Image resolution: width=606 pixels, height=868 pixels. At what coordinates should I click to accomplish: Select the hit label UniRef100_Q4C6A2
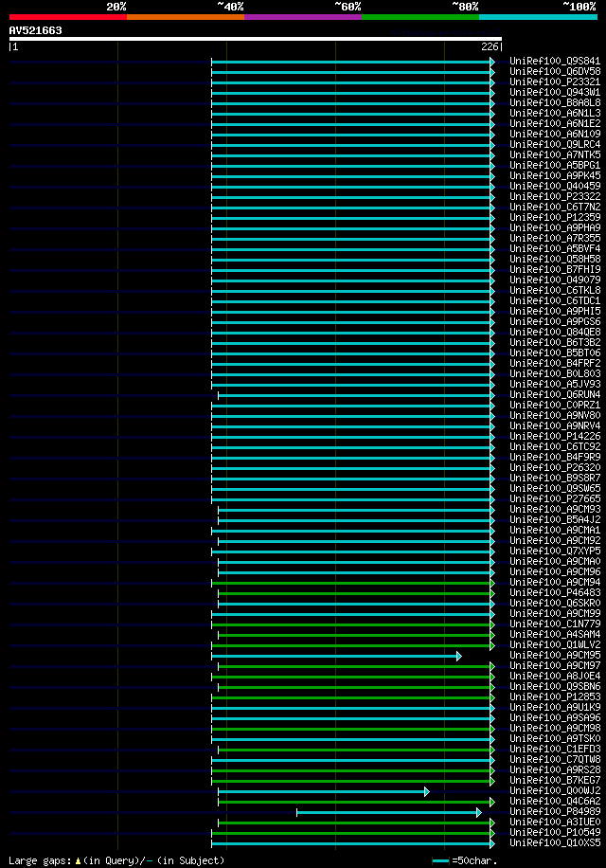pyautogui.click(x=555, y=801)
